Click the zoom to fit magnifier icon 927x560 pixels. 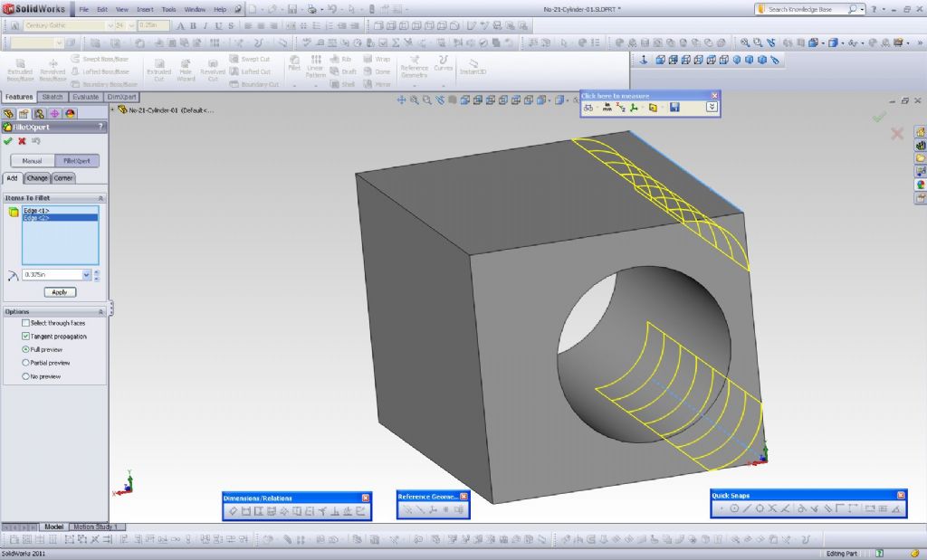(x=745, y=43)
